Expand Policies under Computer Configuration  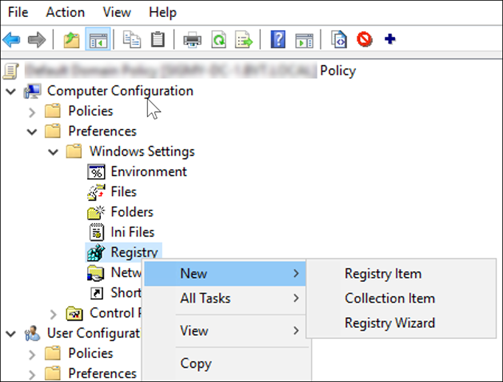click(32, 112)
